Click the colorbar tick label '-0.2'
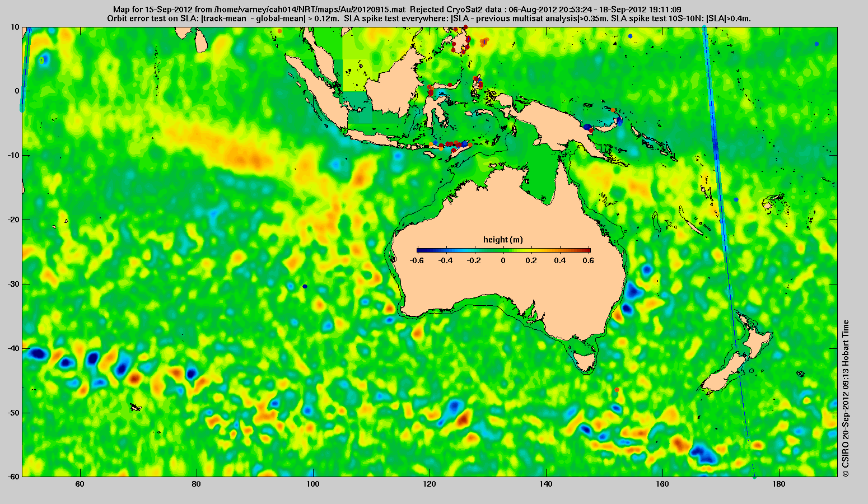 [474, 260]
